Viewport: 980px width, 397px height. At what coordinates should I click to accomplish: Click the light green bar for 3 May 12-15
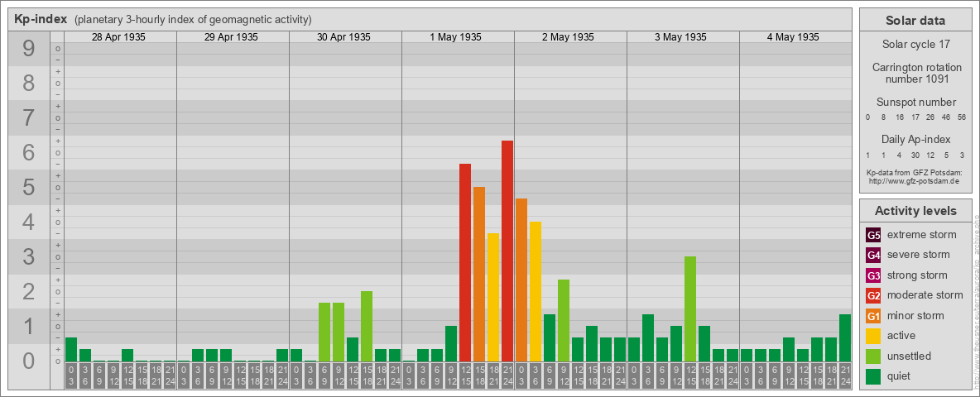point(690,309)
